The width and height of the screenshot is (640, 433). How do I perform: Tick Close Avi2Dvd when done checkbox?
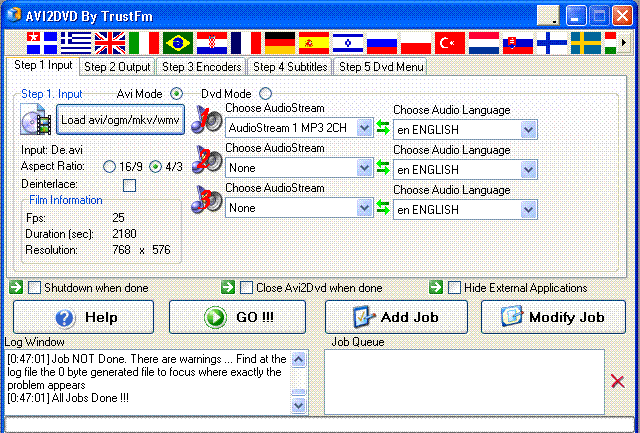[246, 287]
